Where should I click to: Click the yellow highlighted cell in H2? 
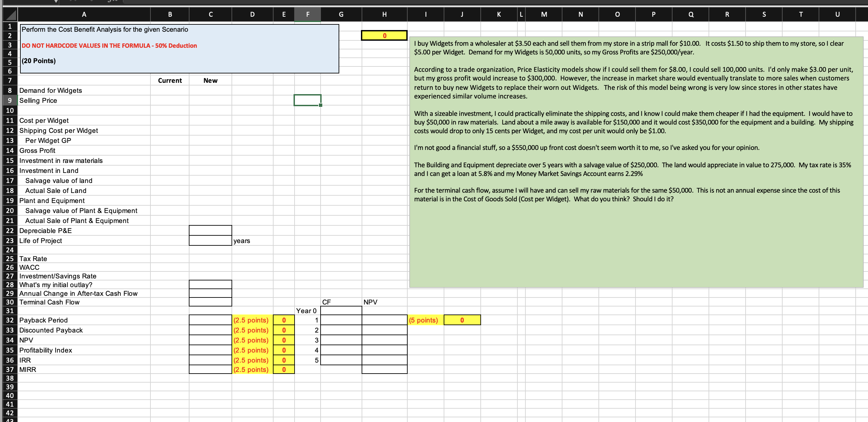pos(384,35)
